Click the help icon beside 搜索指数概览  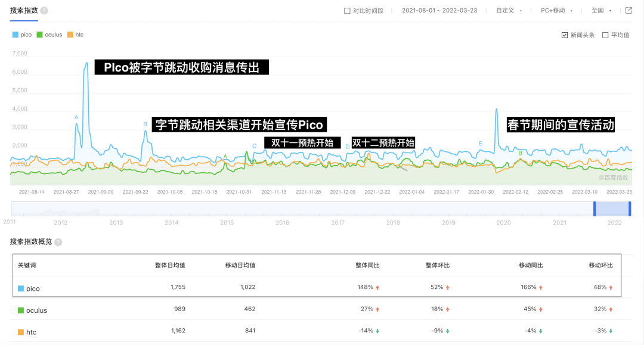tap(58, 242)
